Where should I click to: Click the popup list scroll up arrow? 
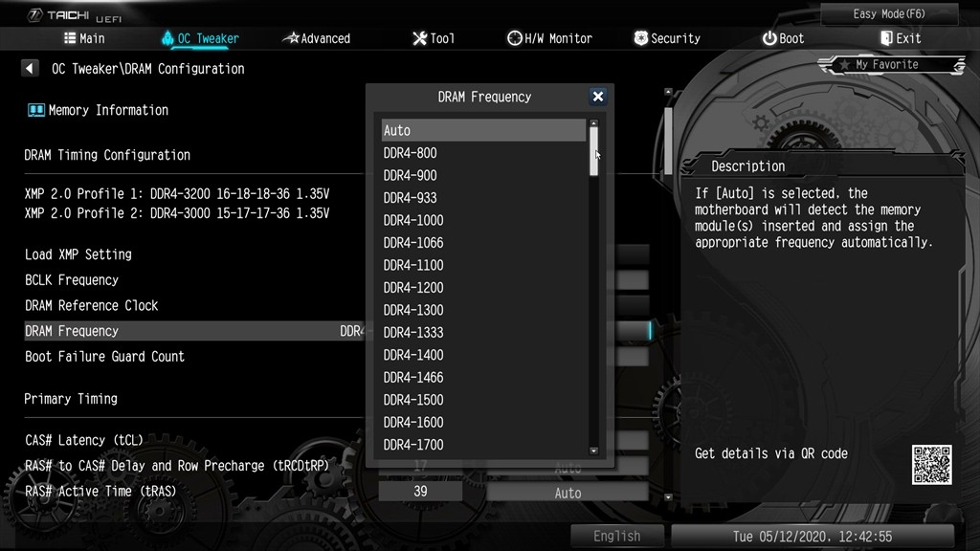click(x=593, y=123)
